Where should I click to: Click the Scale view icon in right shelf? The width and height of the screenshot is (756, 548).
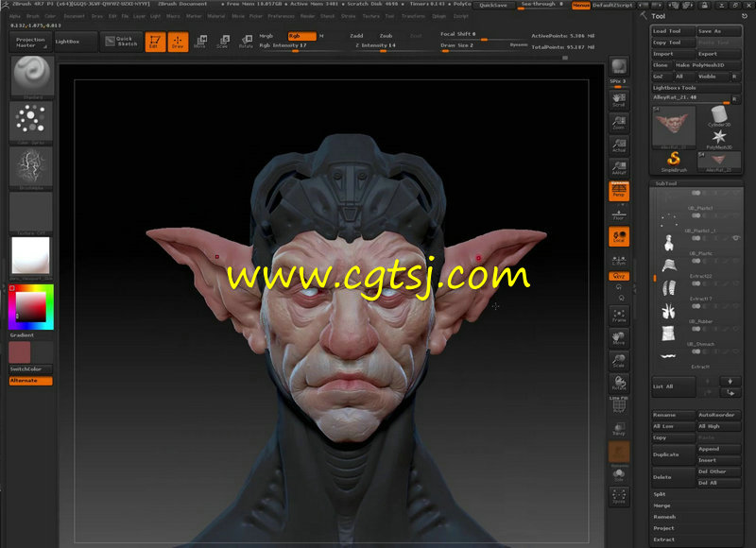click(619, 361)
